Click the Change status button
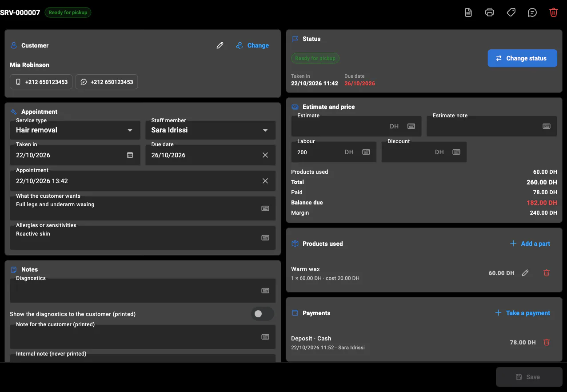 click(522, 58)
